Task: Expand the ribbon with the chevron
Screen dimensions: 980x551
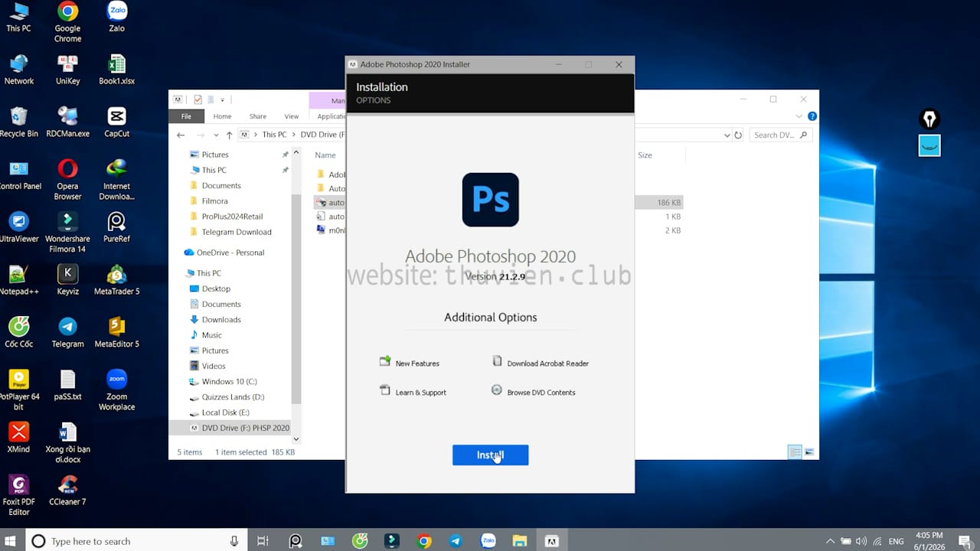Action: pyautogui.click(x=799, y=116)
